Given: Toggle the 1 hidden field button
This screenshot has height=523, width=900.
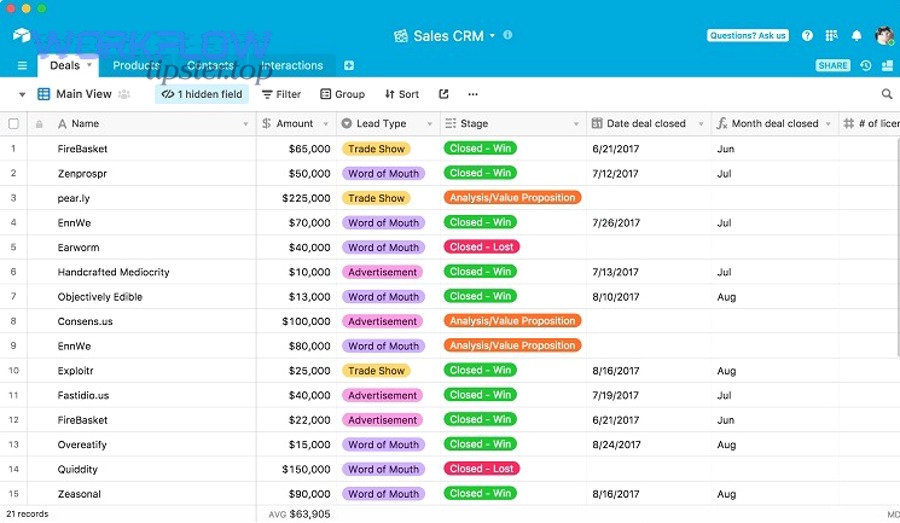Looking at the screenshot, I should 202,94.
